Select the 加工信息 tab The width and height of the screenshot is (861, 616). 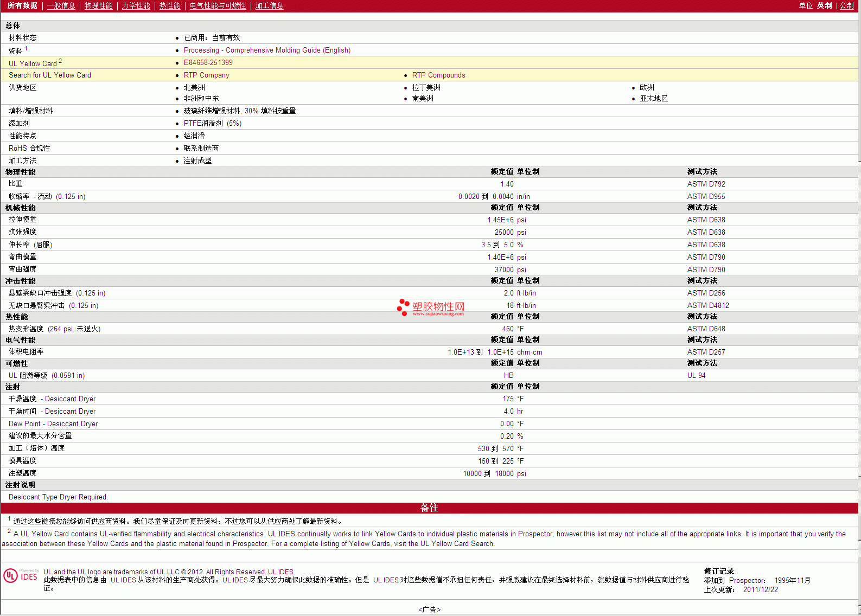point(269,5)
